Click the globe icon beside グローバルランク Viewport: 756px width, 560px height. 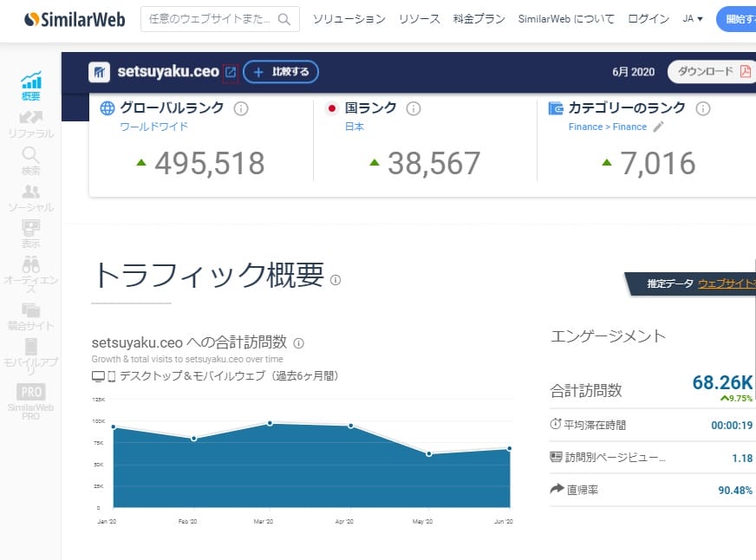pos(107,108)
